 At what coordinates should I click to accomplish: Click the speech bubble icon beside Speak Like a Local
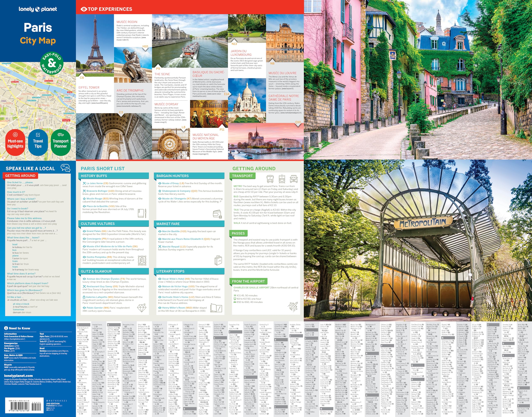click(x=65, y=168)
